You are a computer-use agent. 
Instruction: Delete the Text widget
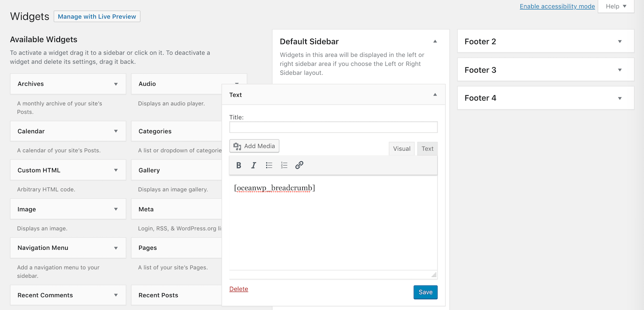point(239,289)
